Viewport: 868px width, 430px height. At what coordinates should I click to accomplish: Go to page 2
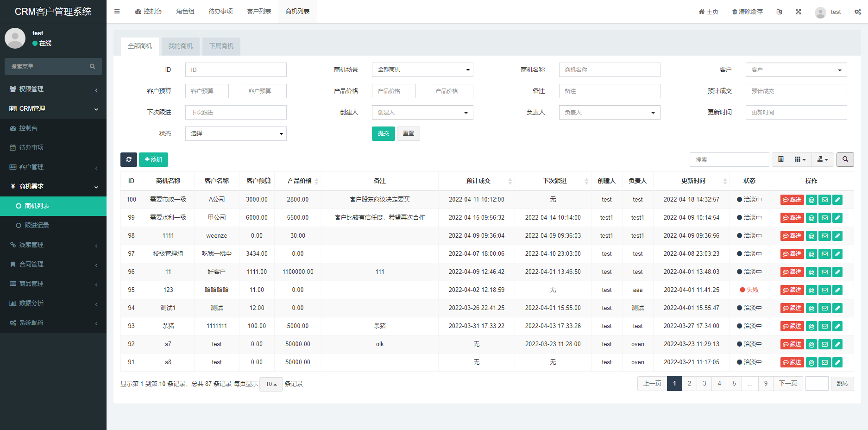(x=689, y=384)
